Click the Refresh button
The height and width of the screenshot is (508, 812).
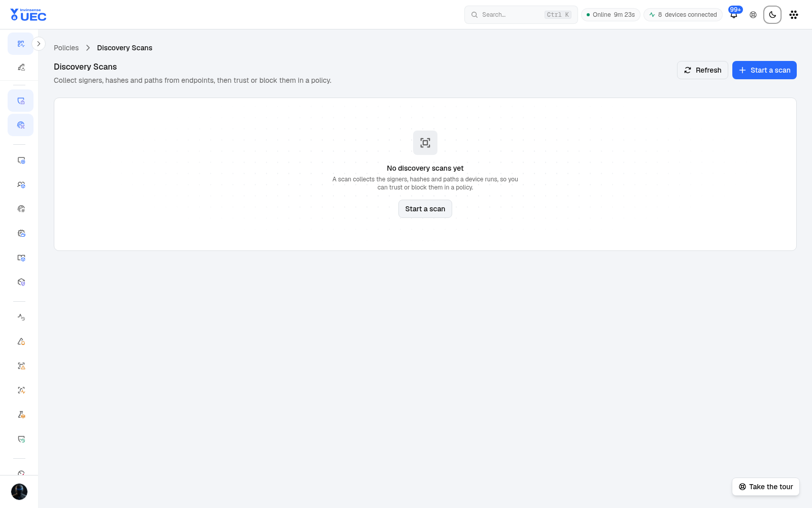pyautogui.click(x=702, y=70)
